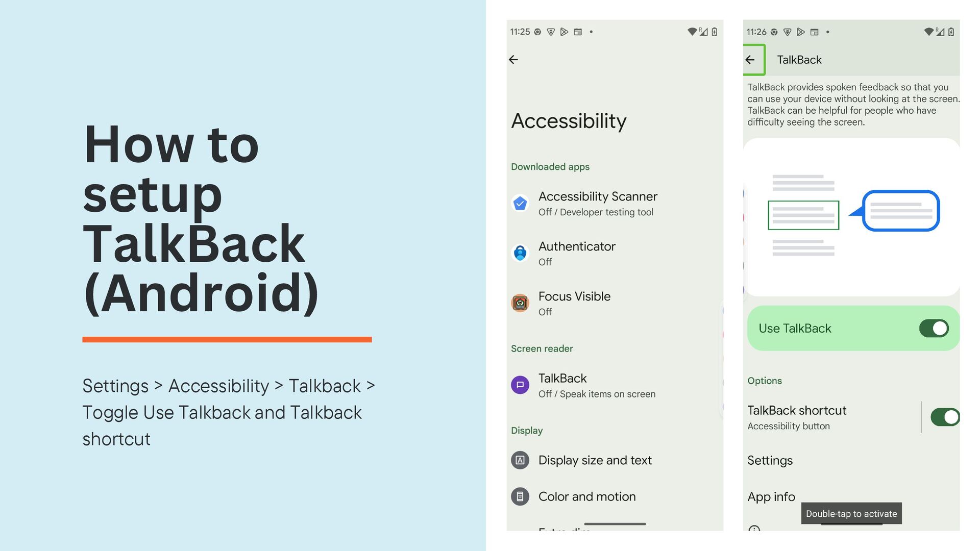Tap calendar notification icon at 11:25
Screen dimensions: 980x551
click(578, 32)
